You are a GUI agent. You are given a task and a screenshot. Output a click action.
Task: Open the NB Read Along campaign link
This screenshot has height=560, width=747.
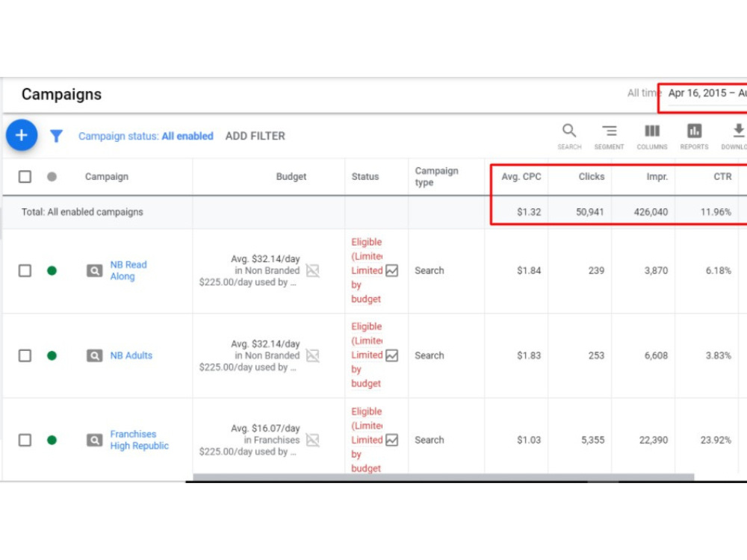128,270
